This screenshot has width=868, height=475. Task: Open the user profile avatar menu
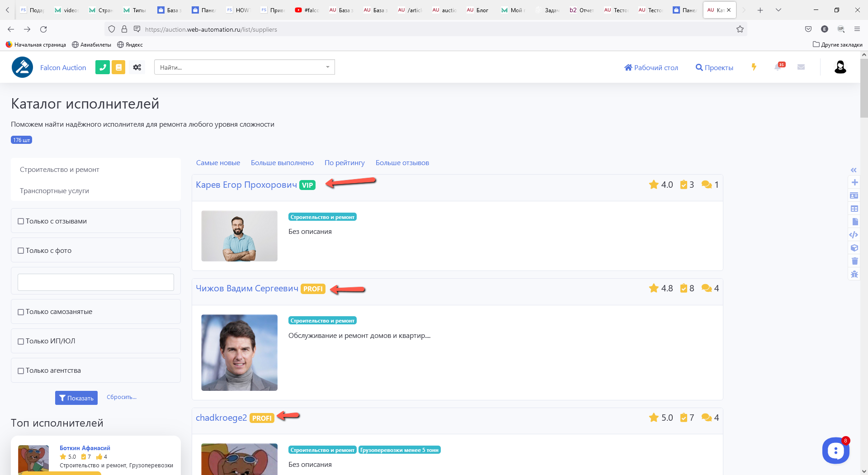point(840,67)
